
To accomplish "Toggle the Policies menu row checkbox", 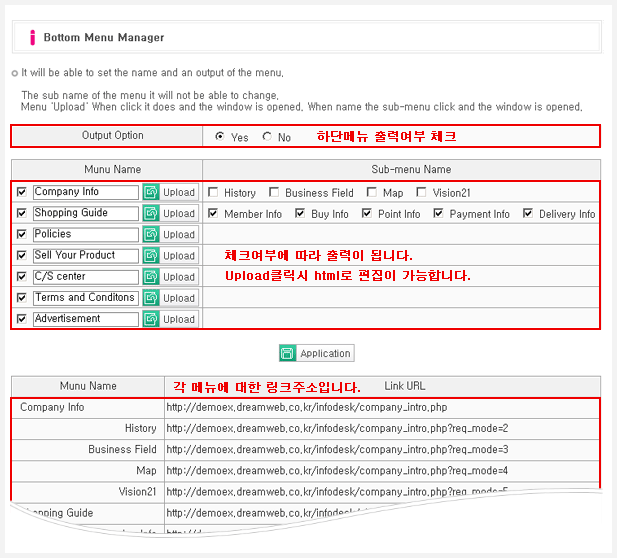I will (22, 234).
